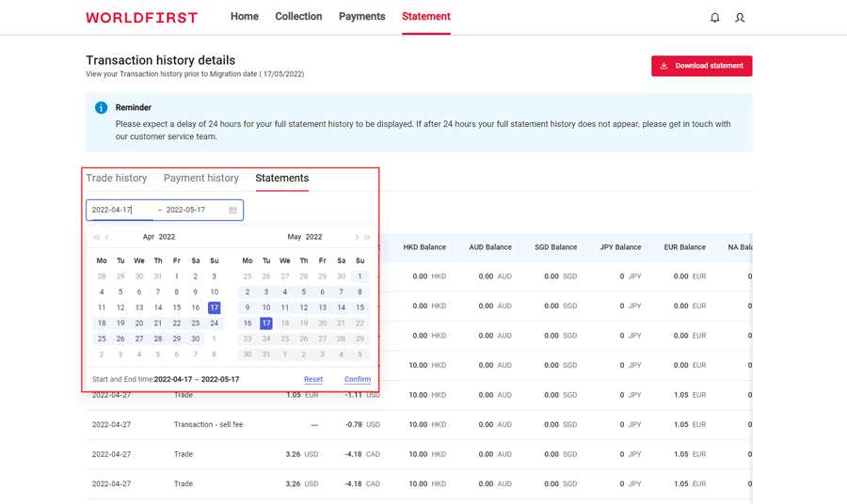Viewport: 847px width, 504px height.
Task: Open the Payments menu item
Action: [x=362, y=17]
